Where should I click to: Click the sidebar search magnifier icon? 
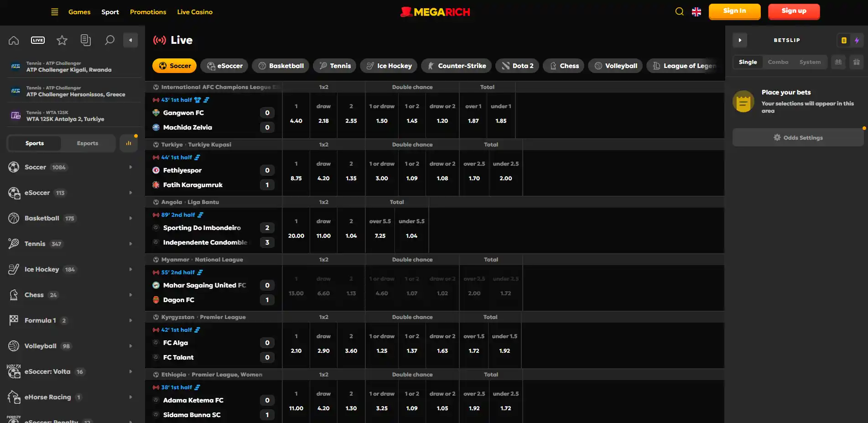click(109, 40)
